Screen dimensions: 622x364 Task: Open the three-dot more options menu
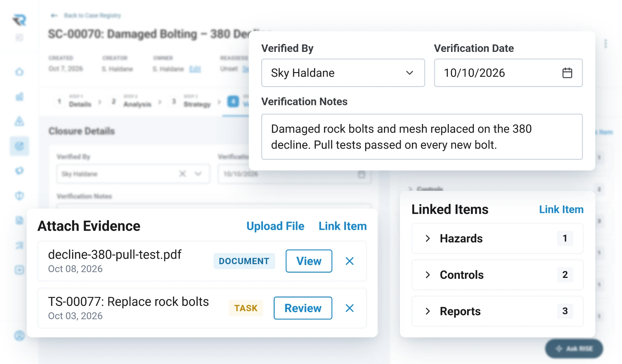(x=605, y=44)
